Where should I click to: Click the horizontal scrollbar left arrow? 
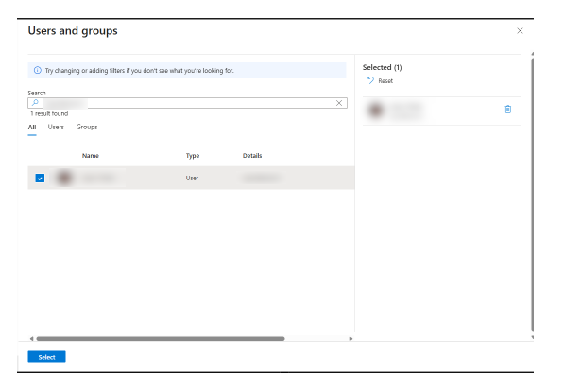32,339
